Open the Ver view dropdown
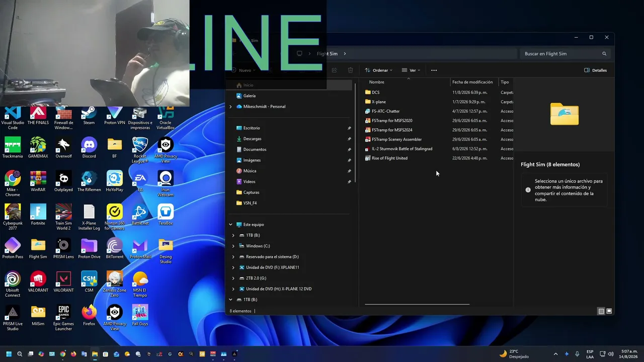644x362 pixels. (411, 70)
